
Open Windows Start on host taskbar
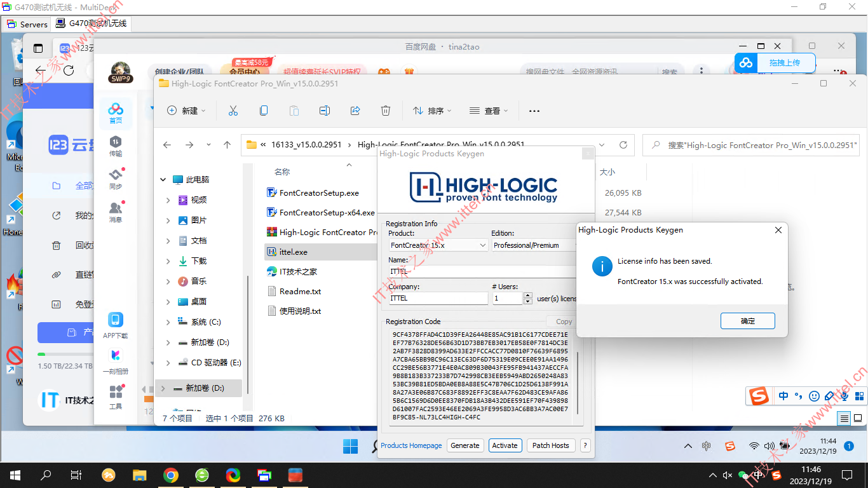[x=15, y=475]
